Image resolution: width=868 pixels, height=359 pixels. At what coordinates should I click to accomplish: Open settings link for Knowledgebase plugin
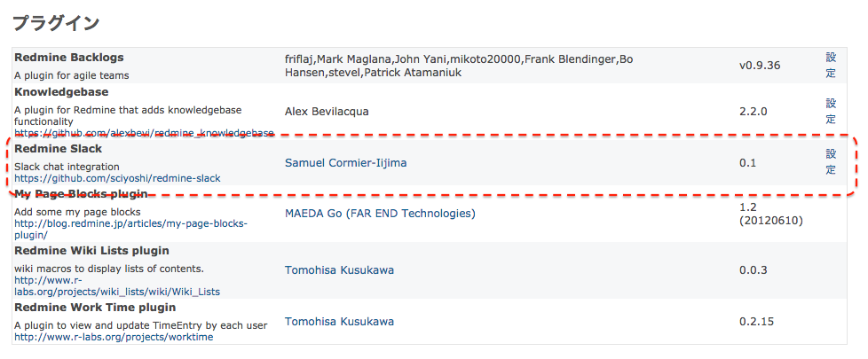click(831, 111)
